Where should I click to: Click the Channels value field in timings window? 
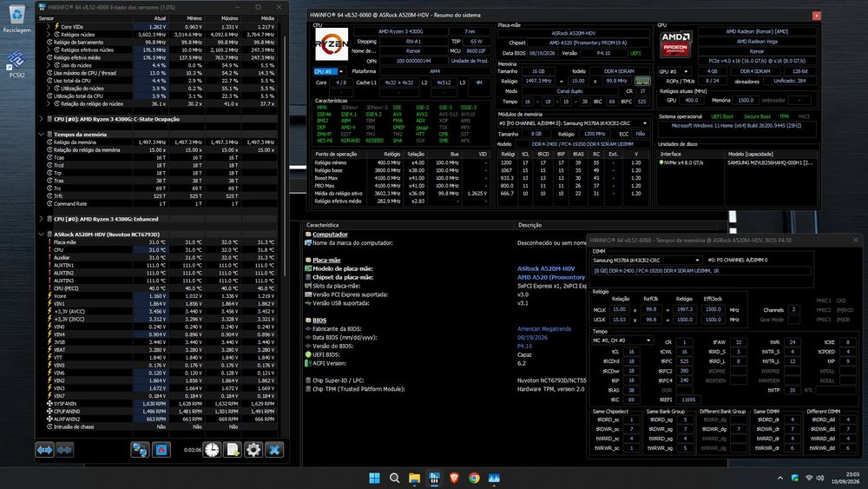coord(793,309)
